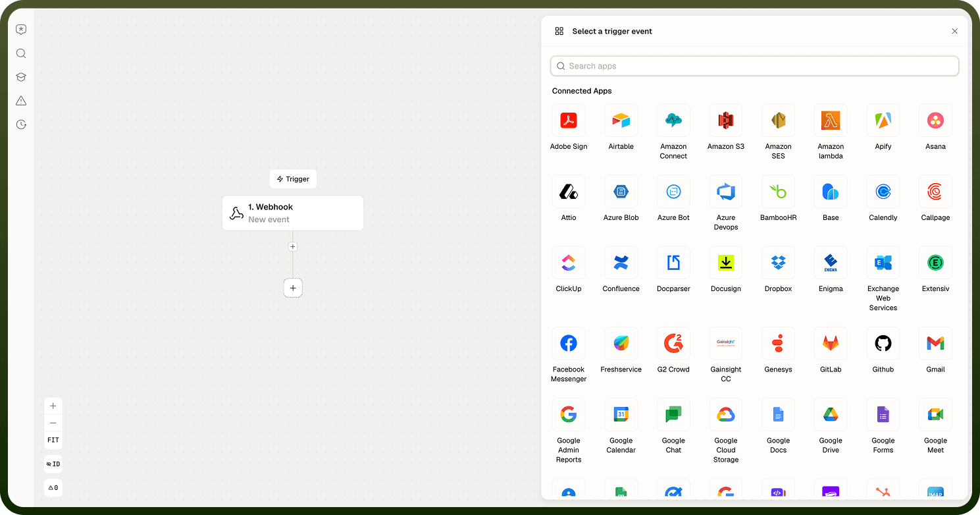
Task: Open history clock icon in sidebar
Action: tap(21, 124)
